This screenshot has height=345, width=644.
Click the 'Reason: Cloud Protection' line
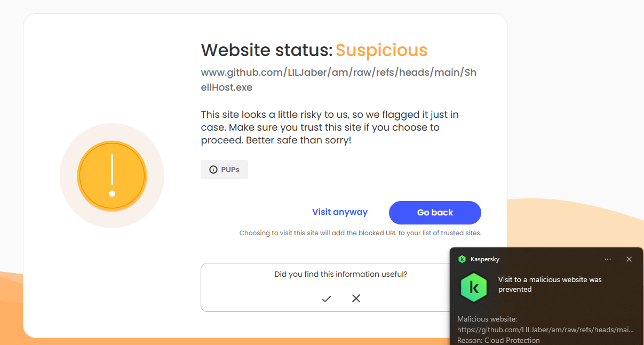coord(498,340)
